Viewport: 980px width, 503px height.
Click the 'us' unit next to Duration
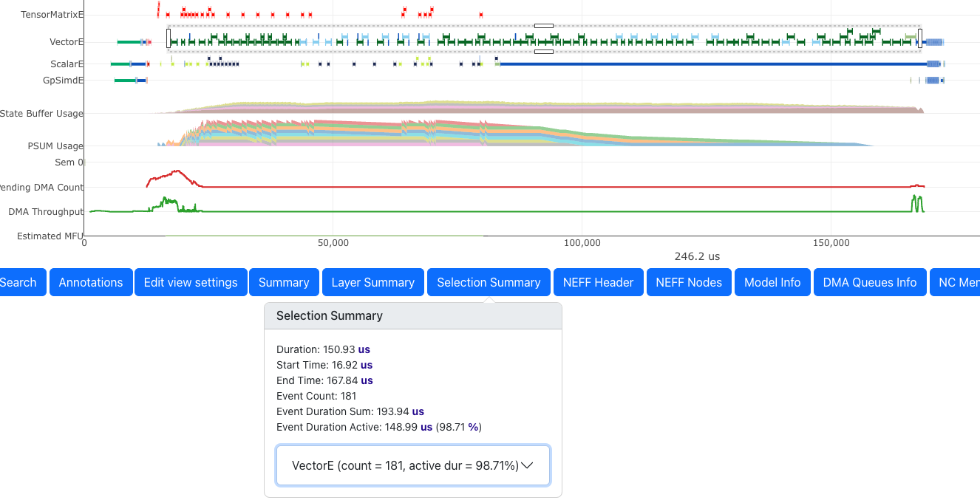[x=364, y=349]
